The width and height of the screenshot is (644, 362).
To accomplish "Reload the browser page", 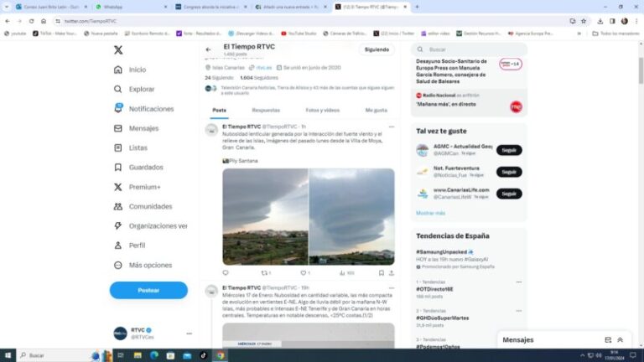I will pos(31,21).
